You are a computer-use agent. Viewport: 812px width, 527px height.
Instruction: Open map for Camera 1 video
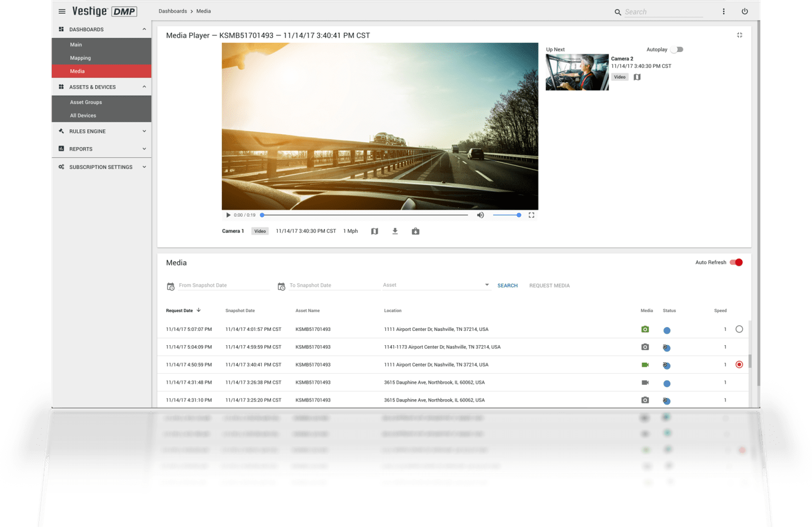(x=374, y=231)
